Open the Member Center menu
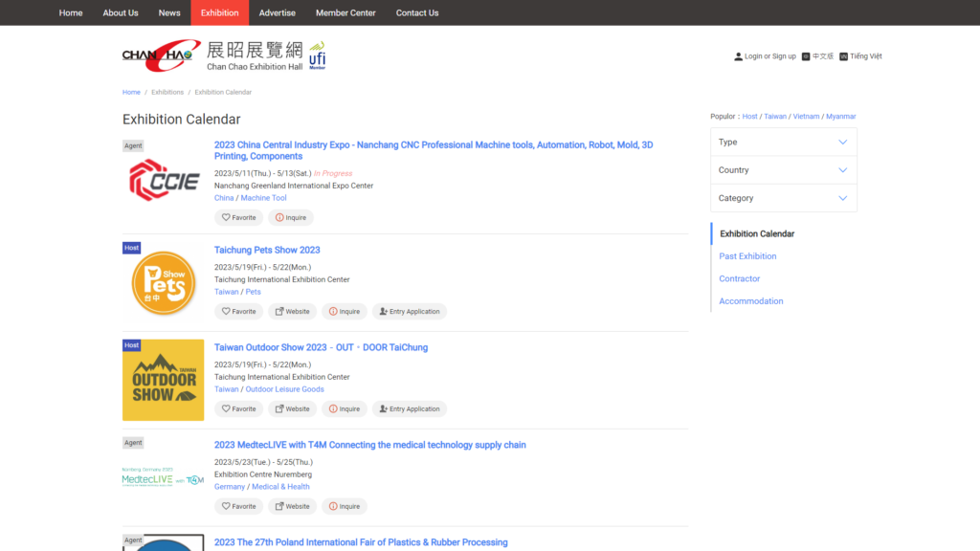 pyautogui.click(x=345, y=12)
